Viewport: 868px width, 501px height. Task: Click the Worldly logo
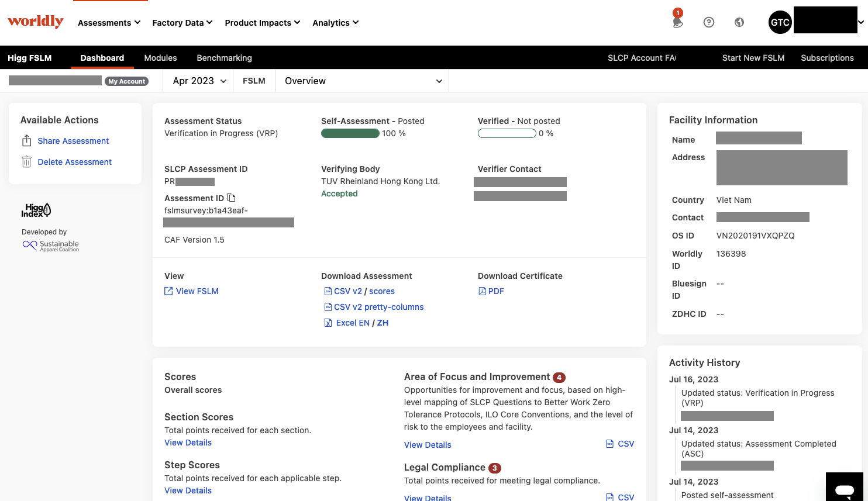(x=36, y=22)
